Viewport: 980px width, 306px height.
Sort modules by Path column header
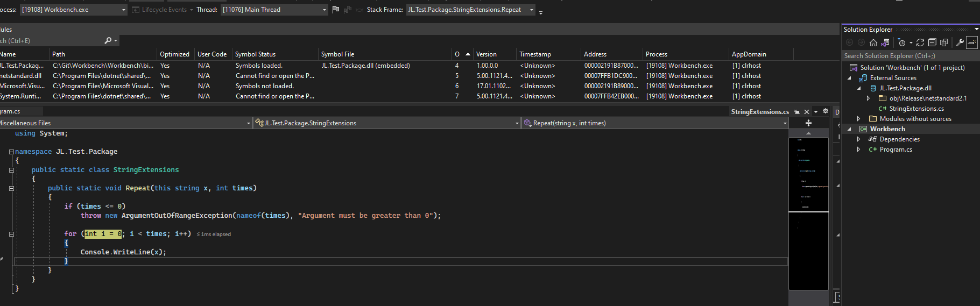(x=103, y=54)
